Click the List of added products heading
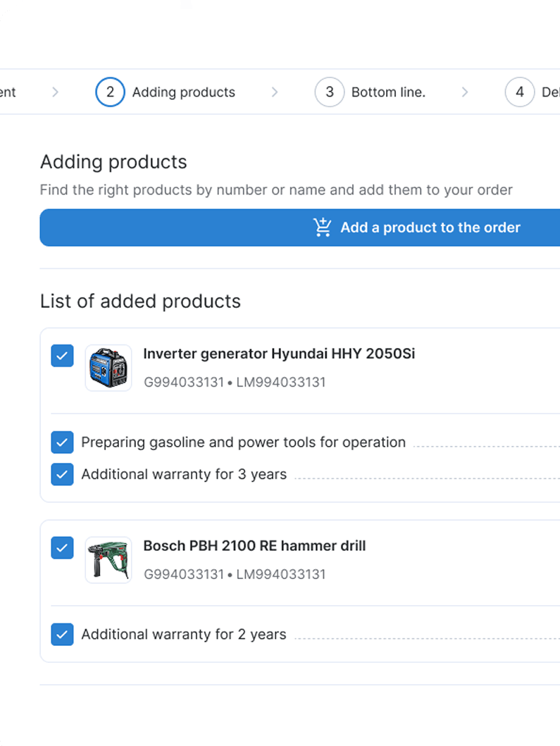 click(x=140, y=301)
